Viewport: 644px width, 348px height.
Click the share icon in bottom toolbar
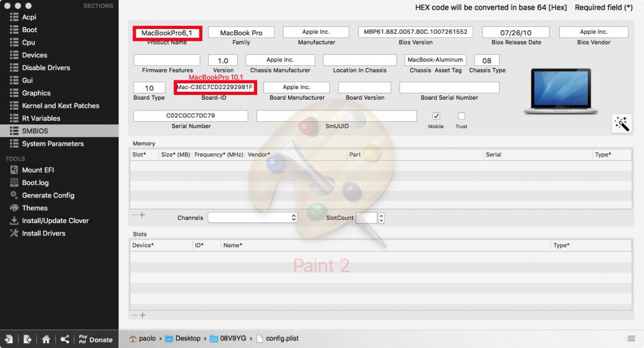pyautogui.click(x=64, y=339)
